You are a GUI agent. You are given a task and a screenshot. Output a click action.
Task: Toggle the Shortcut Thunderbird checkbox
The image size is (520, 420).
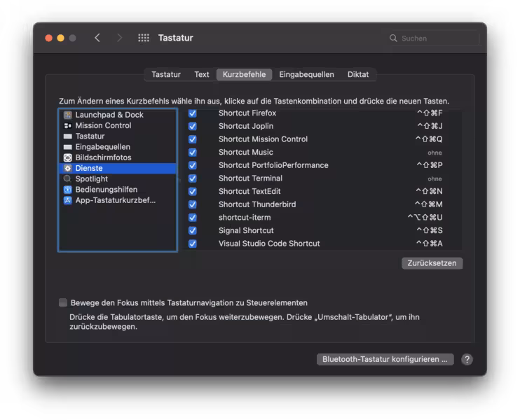tap(192, 204)
